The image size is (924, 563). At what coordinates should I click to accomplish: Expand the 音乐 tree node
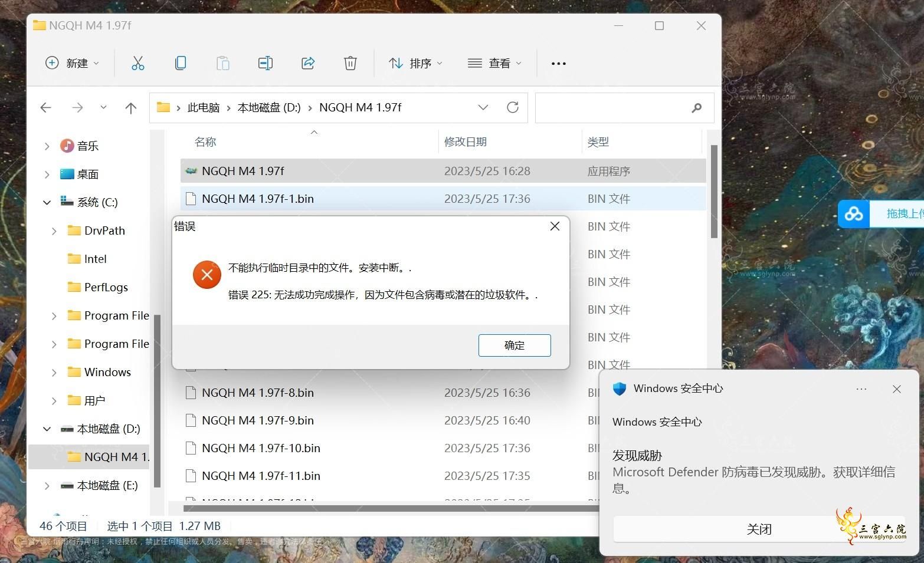(47, 146)
